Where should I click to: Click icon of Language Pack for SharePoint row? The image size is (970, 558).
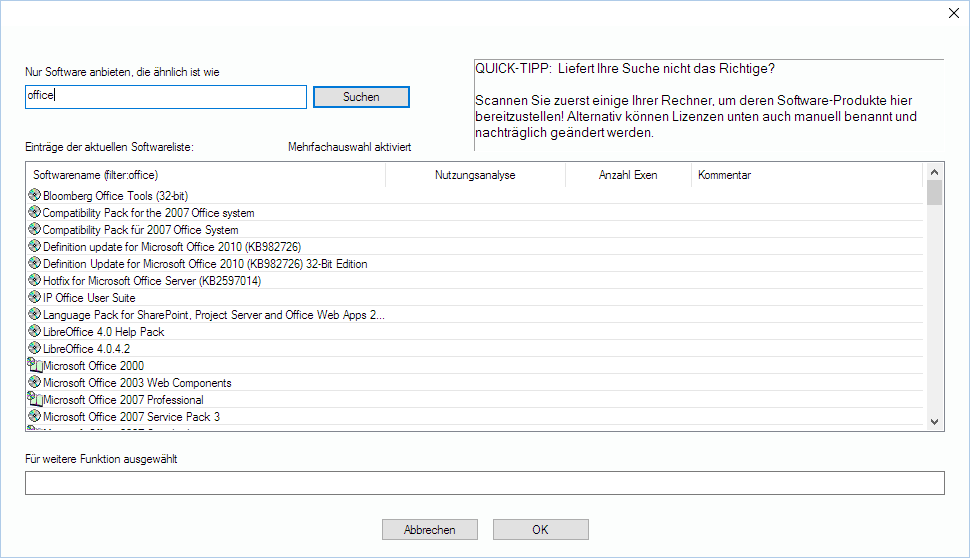(x=35, y=314)
